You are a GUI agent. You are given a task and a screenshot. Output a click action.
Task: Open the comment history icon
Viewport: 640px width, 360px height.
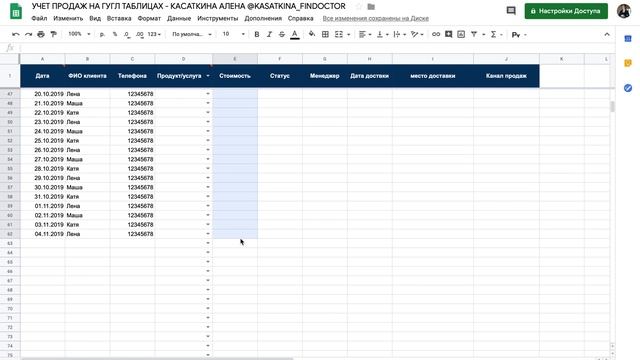coord(511,11)
